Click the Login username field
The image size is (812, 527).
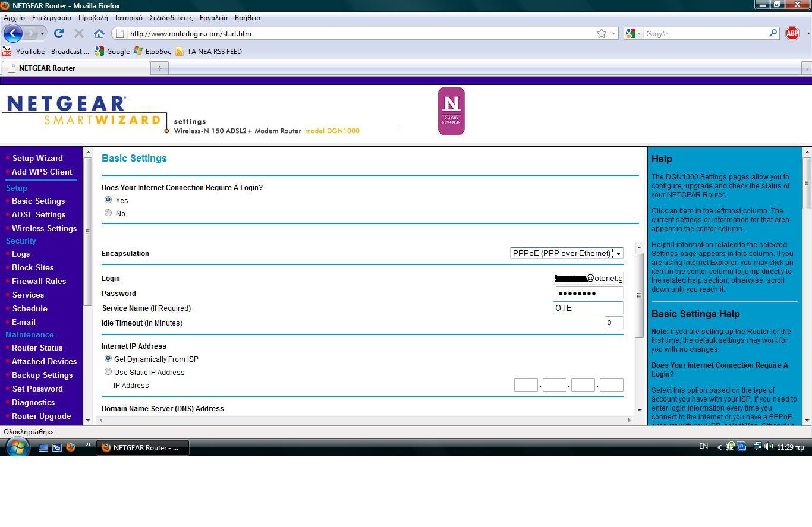588,278
